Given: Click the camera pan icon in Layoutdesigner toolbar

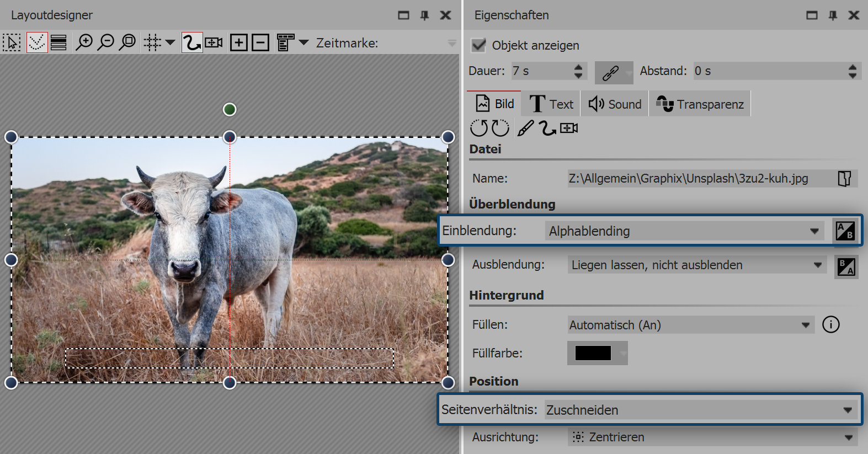Looking at the screenshot, I should coord(214,42).
